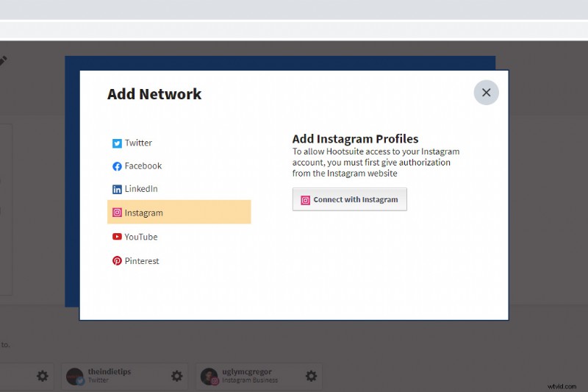Open settings gear for uglymcgregor account
This screenshot has width=588, height=392.
(311, 376)
